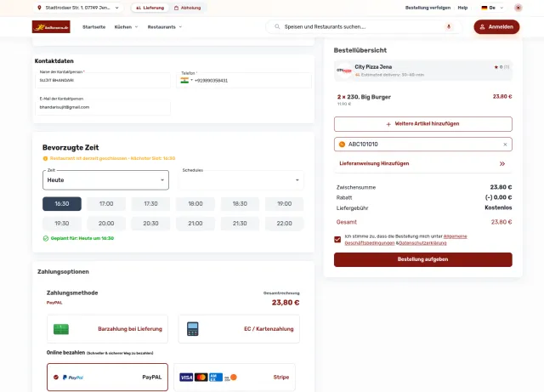544x392 pixels.
Task: Click the orange warning icon near closed notice
Action: tap(45, 158)
